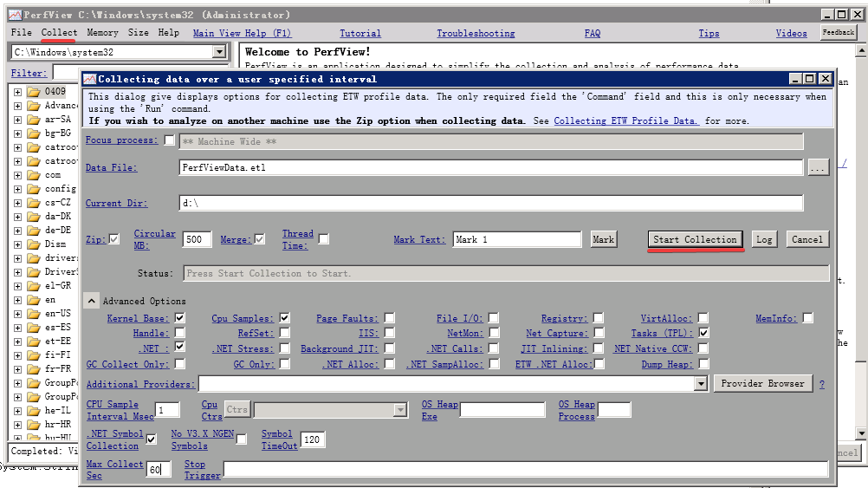Open the Additional Providers dropdown
Screen dimensions: 868x488
[x=701, y=383]
